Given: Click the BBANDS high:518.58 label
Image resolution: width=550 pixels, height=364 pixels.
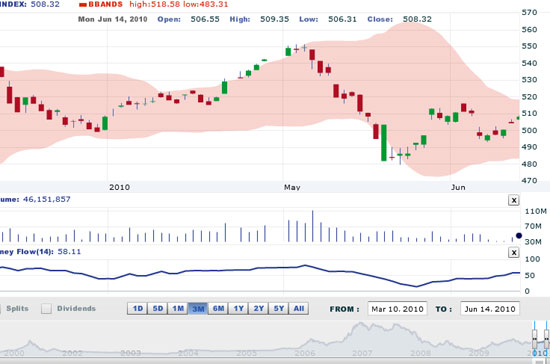Looking at the screenshot, I should coord(155,5).
